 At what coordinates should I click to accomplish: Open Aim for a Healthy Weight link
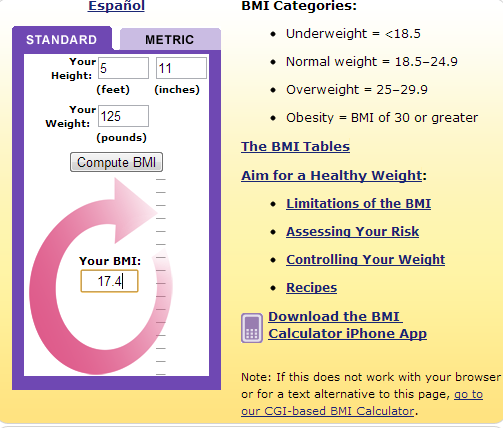[332, 175]
